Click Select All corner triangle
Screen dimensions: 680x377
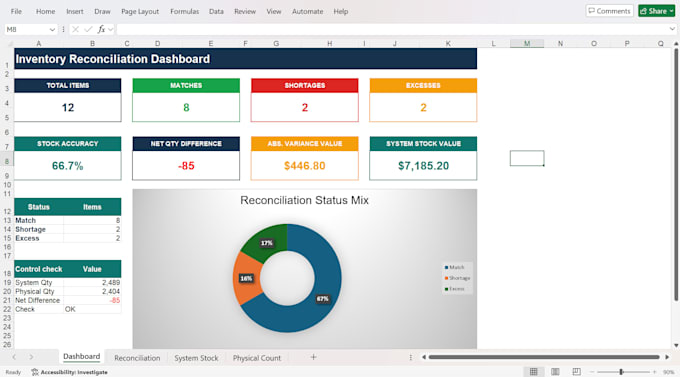coord(10,43)
